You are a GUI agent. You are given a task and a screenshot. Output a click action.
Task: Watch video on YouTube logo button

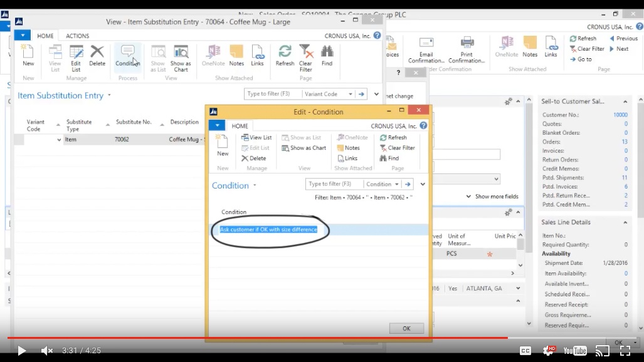[x=575, y=350]
